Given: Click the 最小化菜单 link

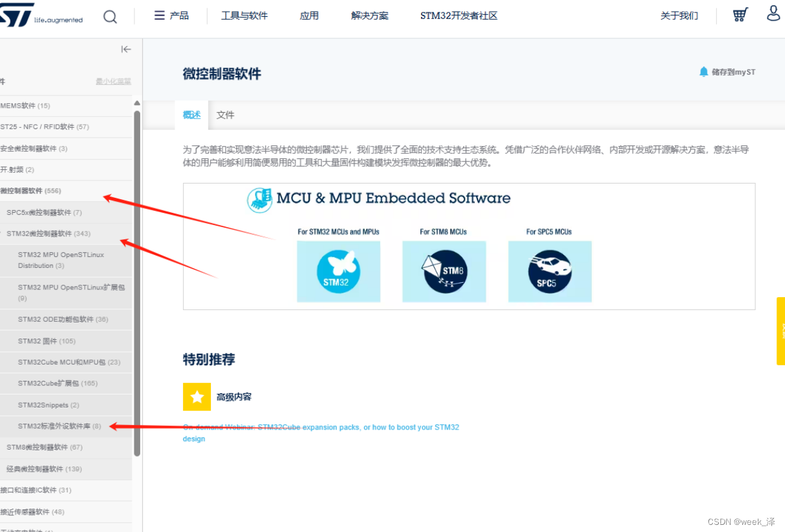Looking at the screenshot, I should (x=114, y=82).
